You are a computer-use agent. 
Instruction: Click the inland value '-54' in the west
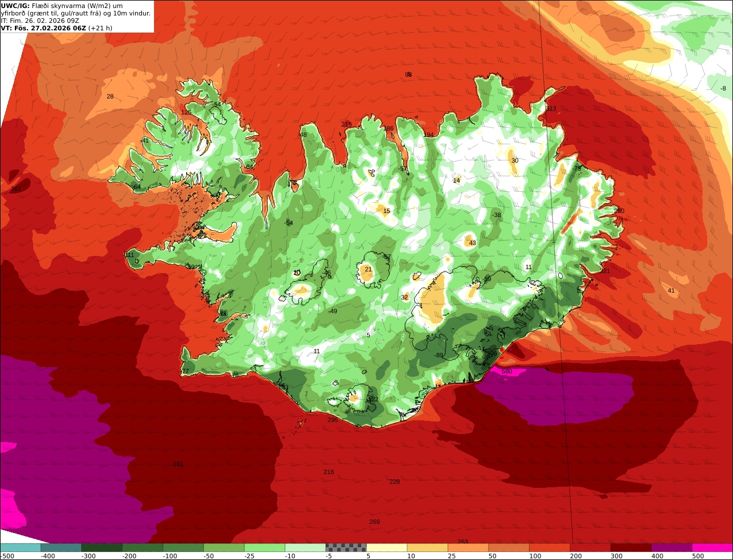pyautogui.click(x=289, y=223)
